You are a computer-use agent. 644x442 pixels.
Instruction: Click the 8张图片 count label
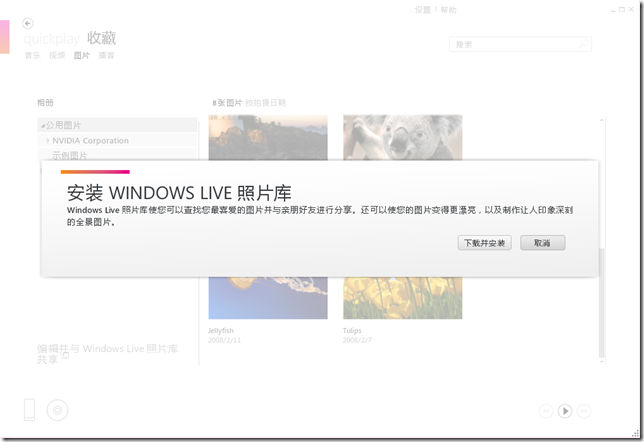point(227,103)
